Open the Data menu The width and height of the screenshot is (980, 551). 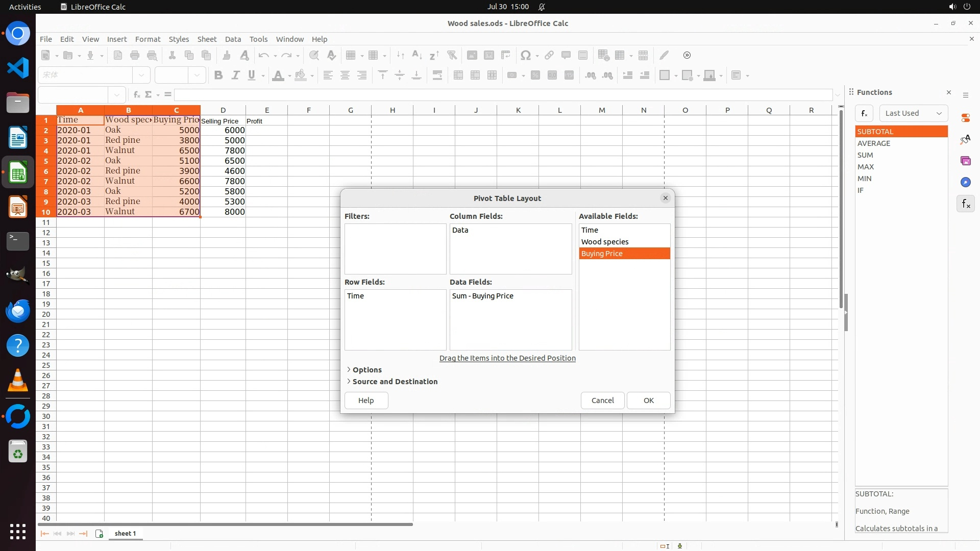click(233, 39)
